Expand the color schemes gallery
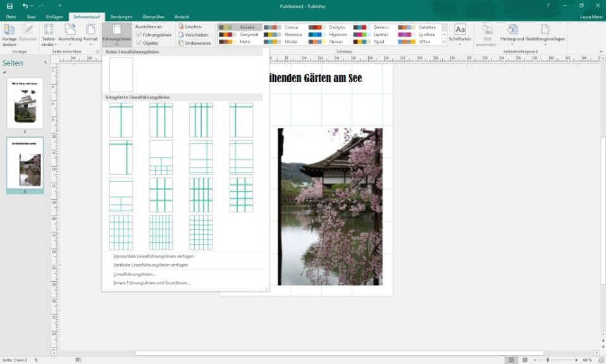The image size is (606, 364). [x=445, y=42]
